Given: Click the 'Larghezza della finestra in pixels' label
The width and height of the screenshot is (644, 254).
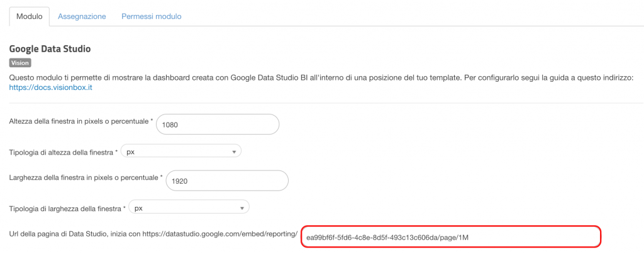Looking at the screenshot, I should click(x=86, y=178).
